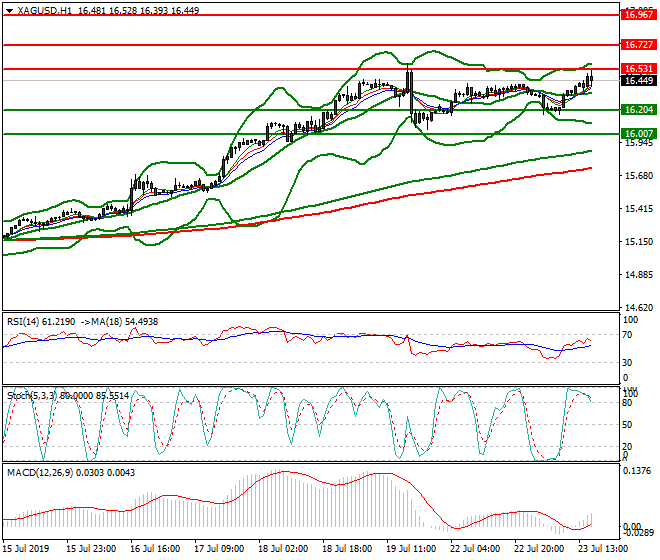Select the 15.415 price axis value
660x560 pixels.
[x=639, y=209]
